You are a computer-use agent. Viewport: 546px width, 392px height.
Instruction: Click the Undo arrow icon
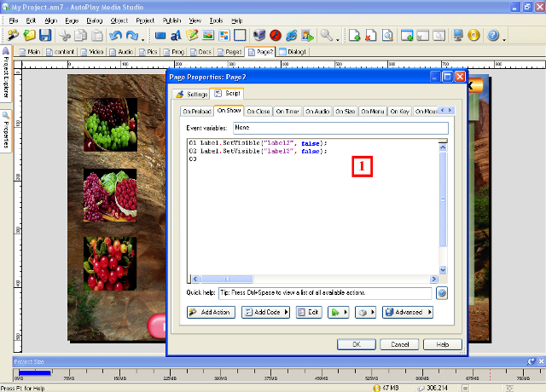pyautogui.click(x=115, y=36)
